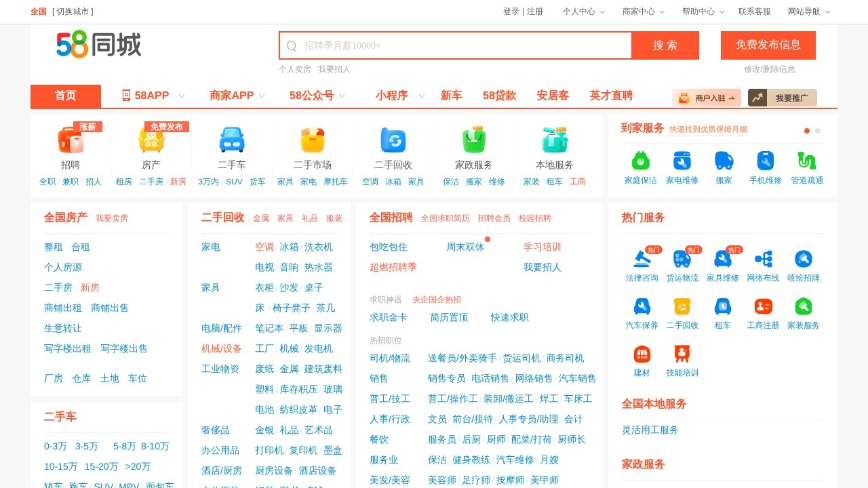The width and height of the screenshot is (868, 488).
Task: Open the 二手回收 recycling icon in category row
Action: [393, 140]
